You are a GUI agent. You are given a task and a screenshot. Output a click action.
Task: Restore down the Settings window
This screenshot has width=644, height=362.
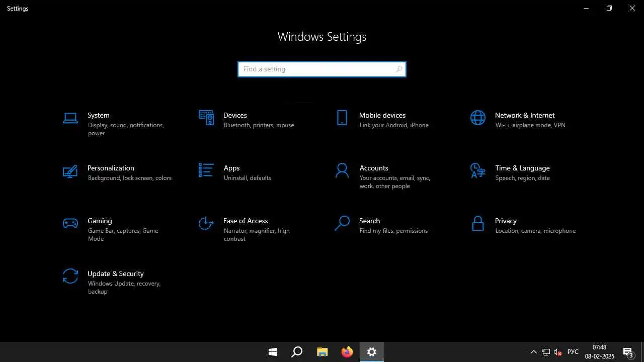(x=609, y=8)
